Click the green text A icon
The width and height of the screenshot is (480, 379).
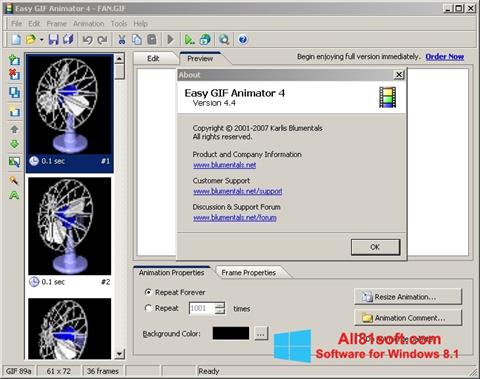coord(14,195)
